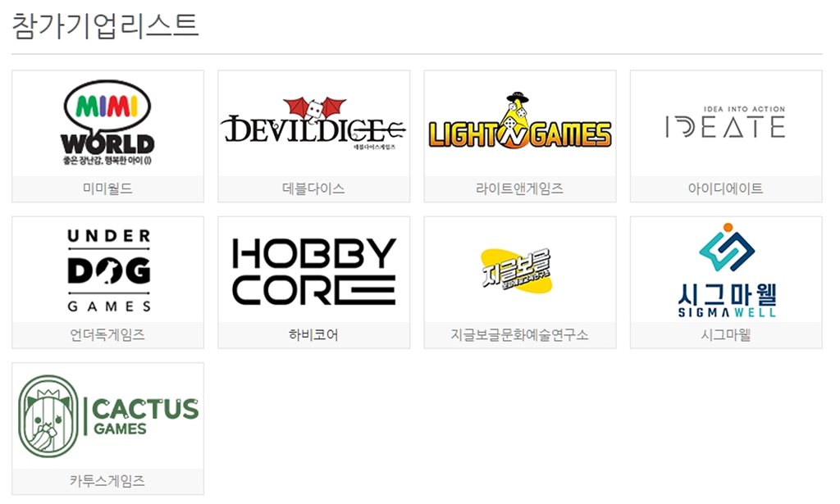This screenshot has height=504, width=840.
Task: Select the 지글보글문화예술연구소 label
Action: click(519, 335)
